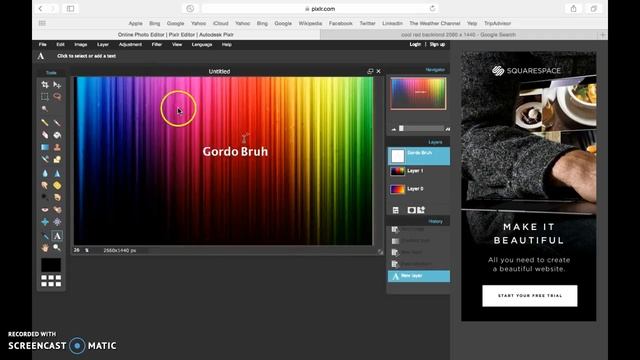Select the Hand pan tool
The width and height of the screenshot is (640, 360).
click(45, 247)
